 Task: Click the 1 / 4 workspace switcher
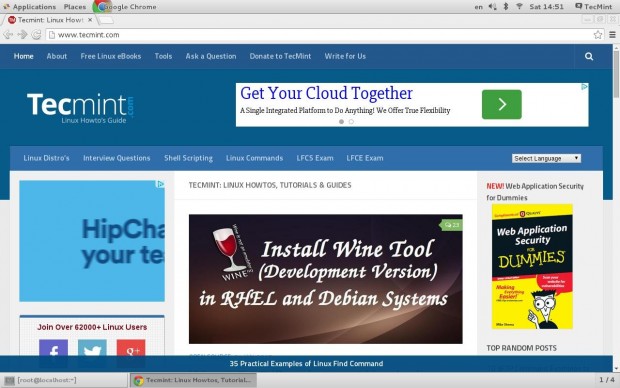[x=607, y=380]
